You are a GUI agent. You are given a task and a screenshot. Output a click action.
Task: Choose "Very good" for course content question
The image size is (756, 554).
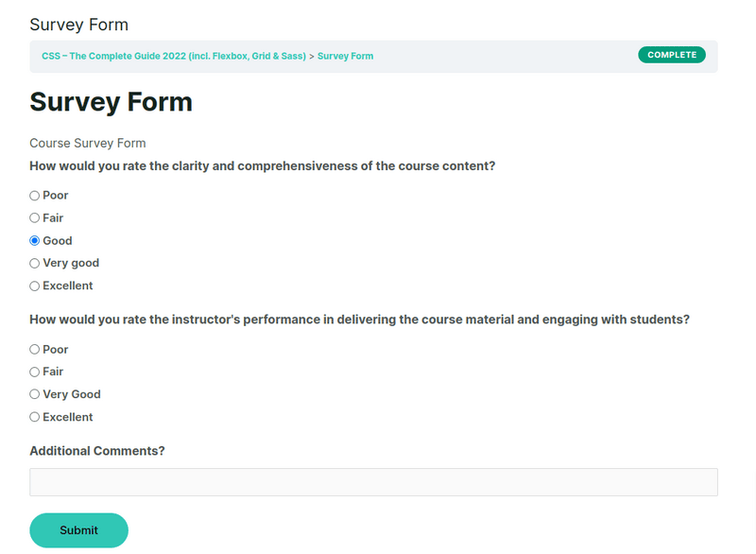pyautogui.click(x=34, y=263)
